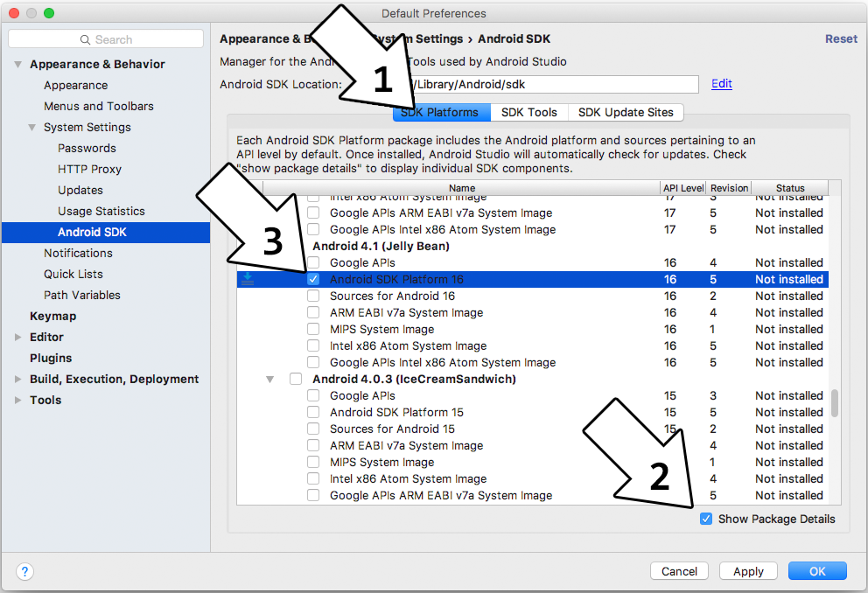Open the Appearance settings page
868x593 pixels.
[x=76, y=85]
